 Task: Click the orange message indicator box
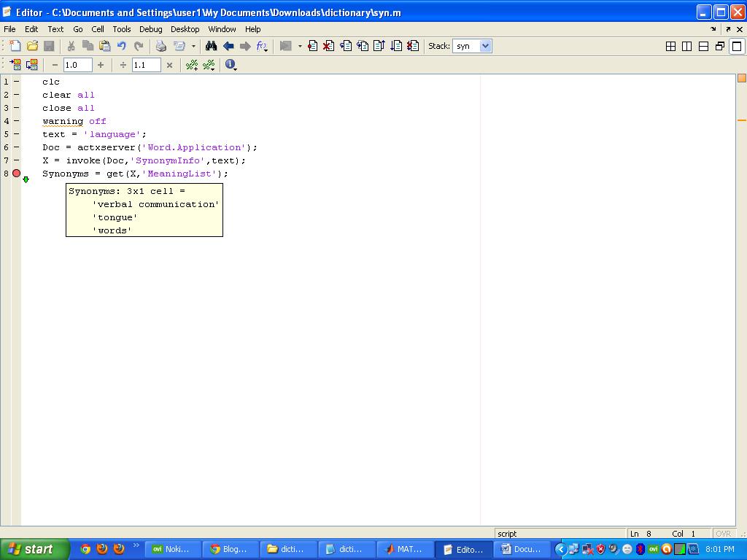742,78
